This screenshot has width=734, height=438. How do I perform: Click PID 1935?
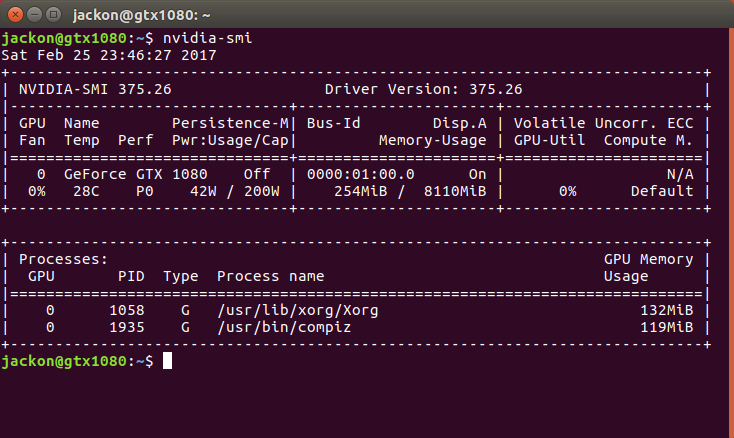click(x=127, y=328)
